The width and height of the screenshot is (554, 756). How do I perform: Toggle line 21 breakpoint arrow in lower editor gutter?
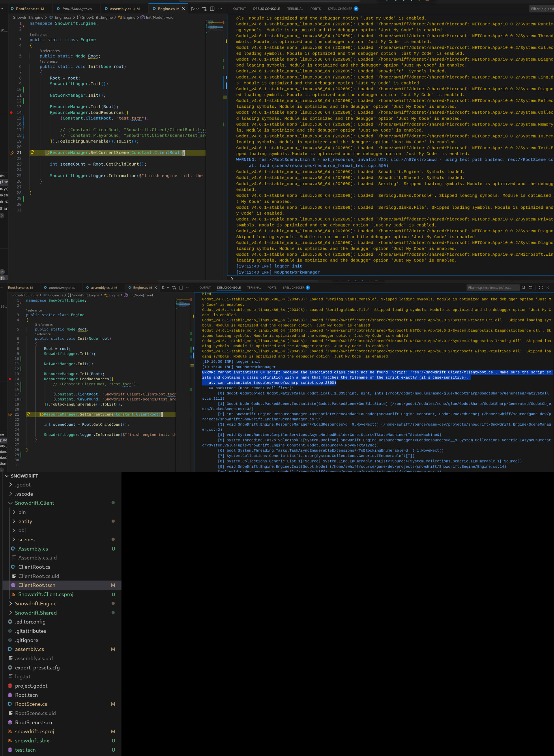tap(10, 414)
